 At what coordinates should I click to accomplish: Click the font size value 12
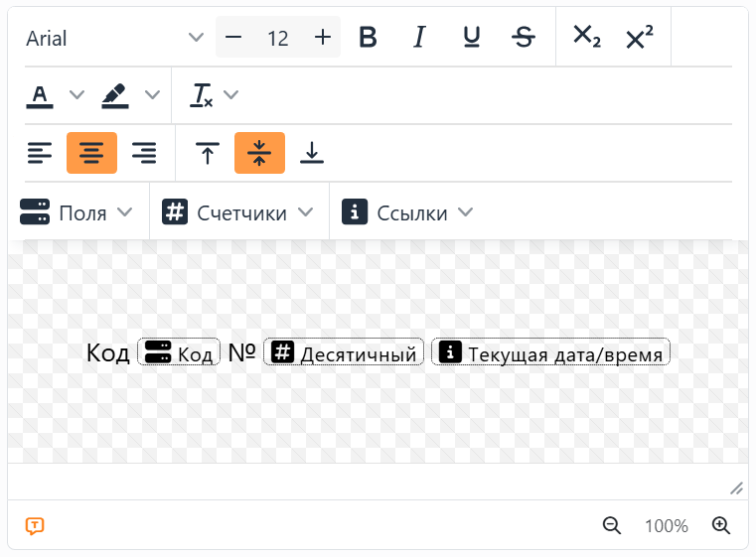coord(278,38)
